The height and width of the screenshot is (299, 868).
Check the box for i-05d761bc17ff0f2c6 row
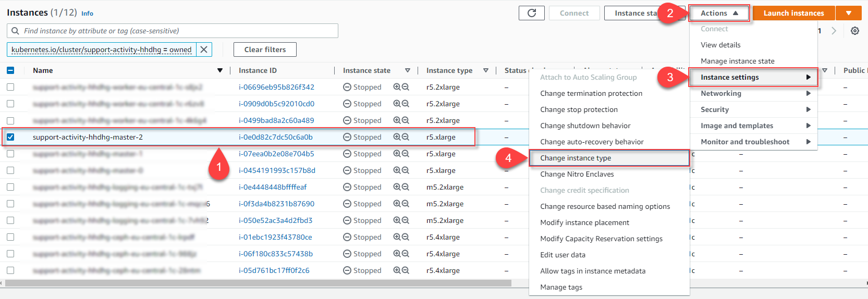[x=10, y=270]
